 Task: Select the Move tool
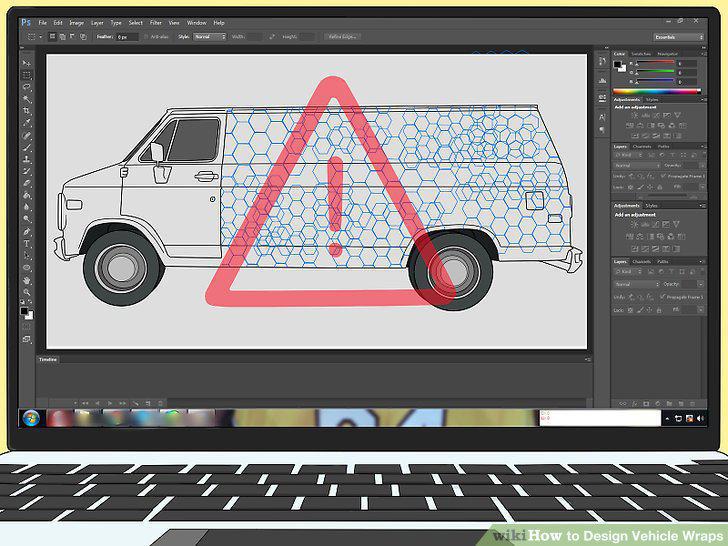(x=26, y=63)
